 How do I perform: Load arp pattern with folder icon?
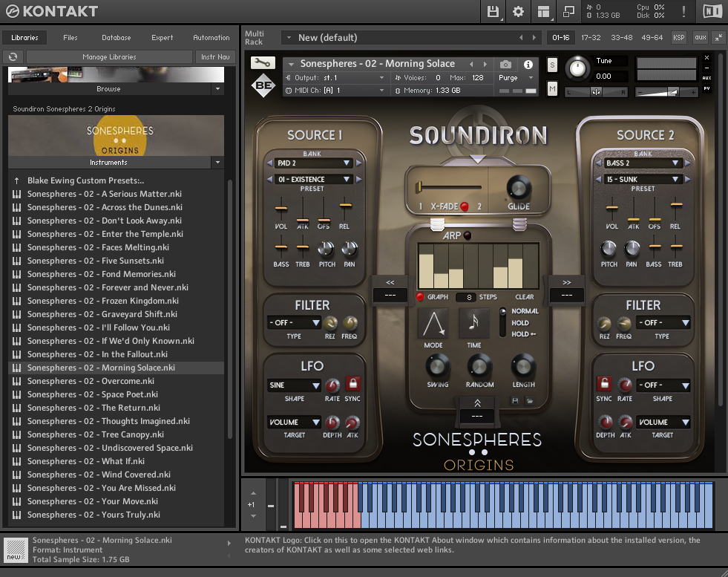click(x=529, y=400)
